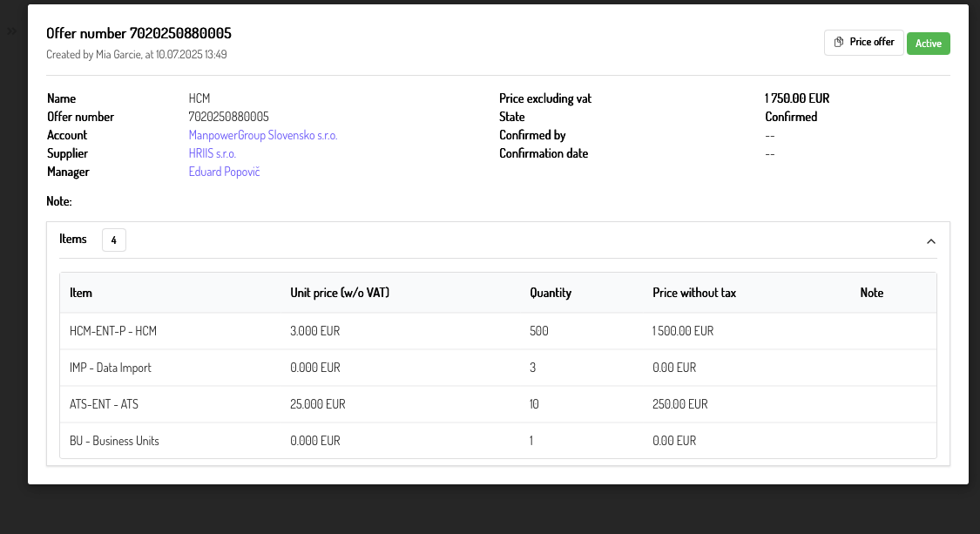Click the Name value HCM

click(x=199, y=98)
